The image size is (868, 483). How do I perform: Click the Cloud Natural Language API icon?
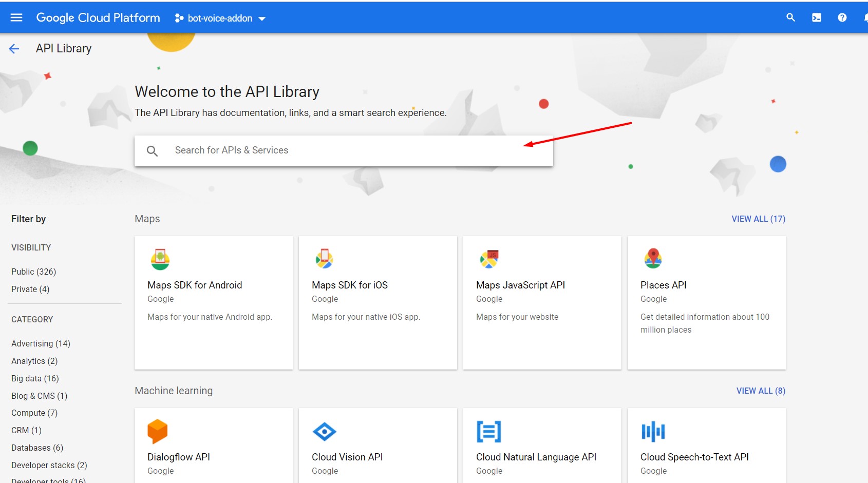[488, 432]
